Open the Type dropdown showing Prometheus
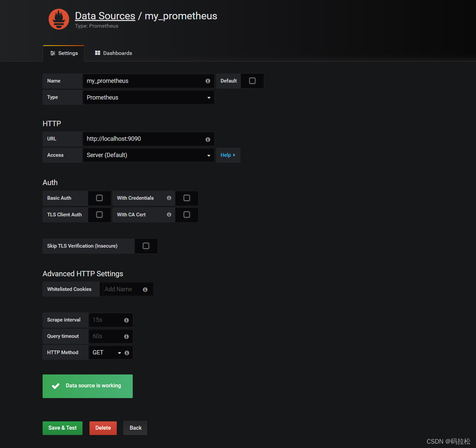476x448 pixels. pyautogui.click(x=148, y=98)
